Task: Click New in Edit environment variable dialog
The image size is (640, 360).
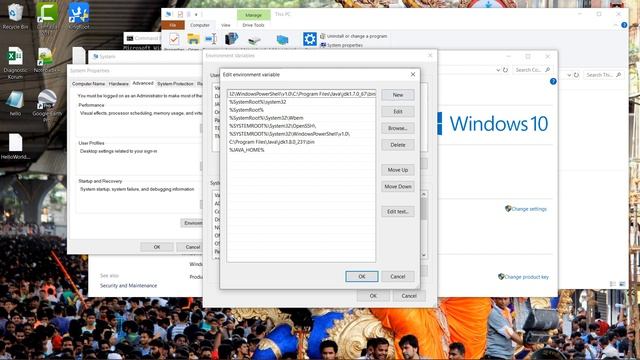Action: (398, 95)
